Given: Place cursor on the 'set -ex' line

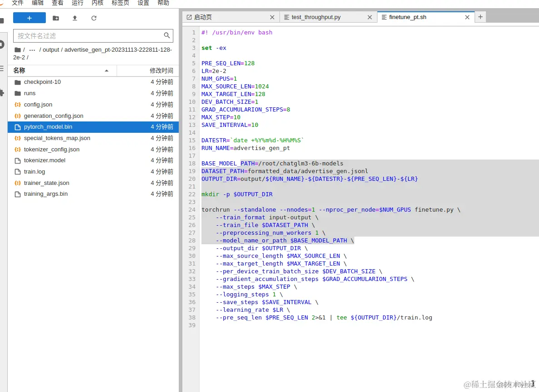Looking at the screenshot, I should coord(214,48).
